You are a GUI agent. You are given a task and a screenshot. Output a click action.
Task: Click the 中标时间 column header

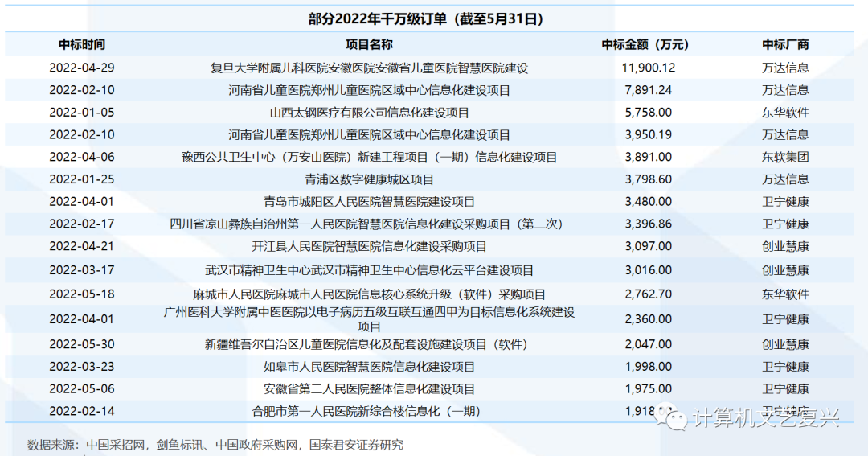click(x=82, y=45)
